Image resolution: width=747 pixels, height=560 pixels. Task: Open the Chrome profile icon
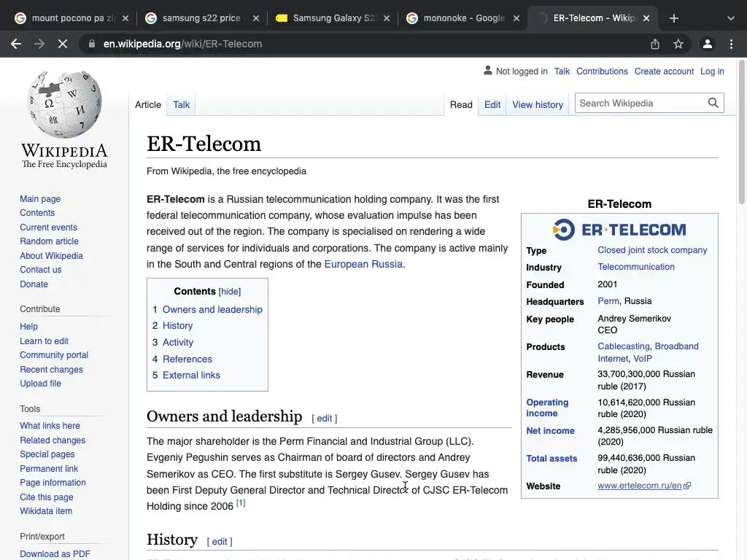point(708,44)
